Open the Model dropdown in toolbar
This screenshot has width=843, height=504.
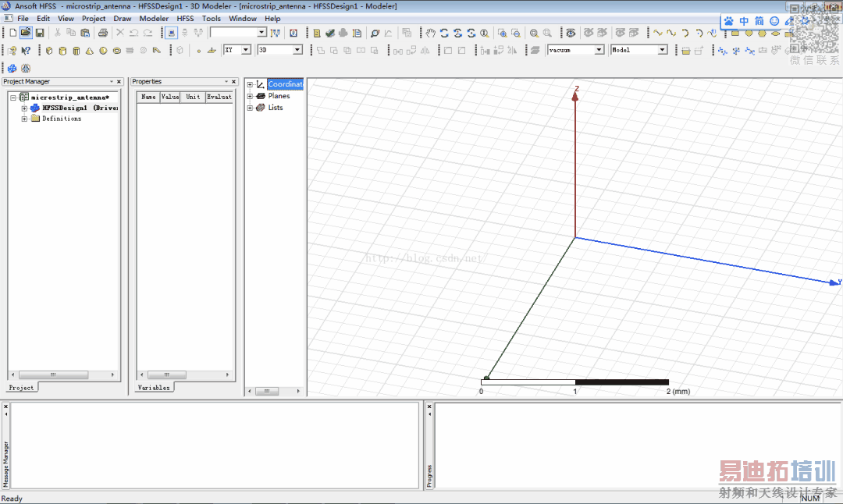662,50
